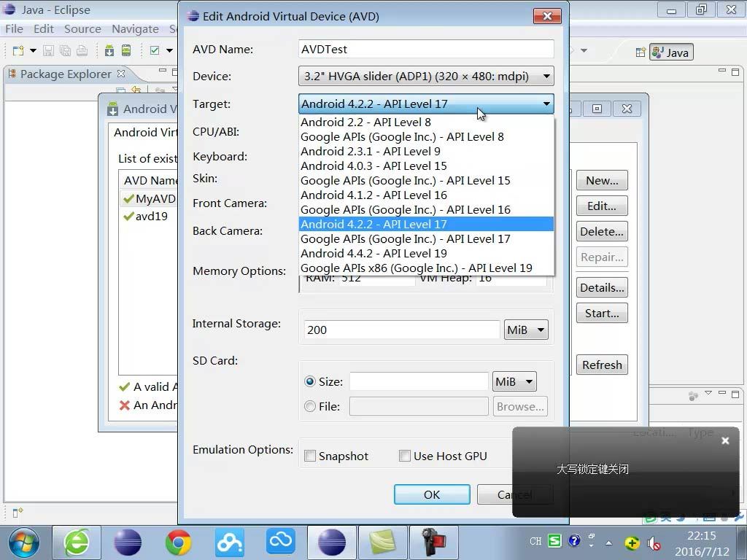747x560 pixels.
Task: Click Start... in AVD Manager window
Action: pyautogui.click(x=602, y=314)
